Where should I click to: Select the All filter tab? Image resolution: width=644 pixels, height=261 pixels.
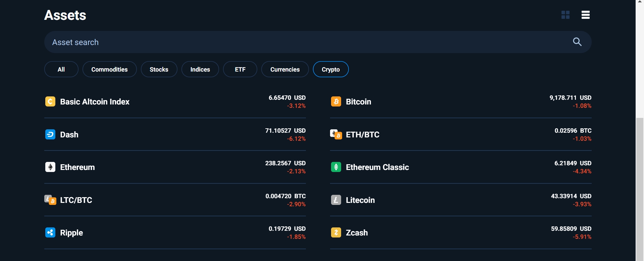point(61,69)
